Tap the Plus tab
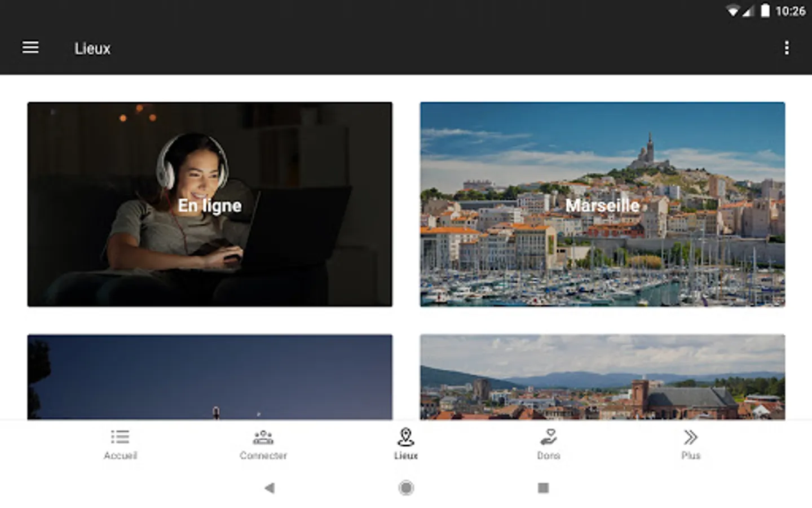Image resolution: width=812 pixels, height=508 pixels. click(x=691, y=445)
